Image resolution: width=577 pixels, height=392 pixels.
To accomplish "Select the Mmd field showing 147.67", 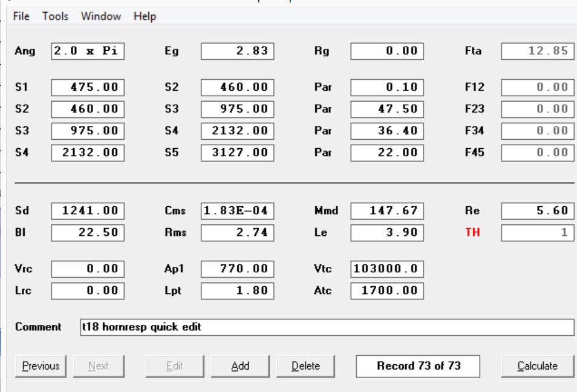I will (x=387, y=211).
